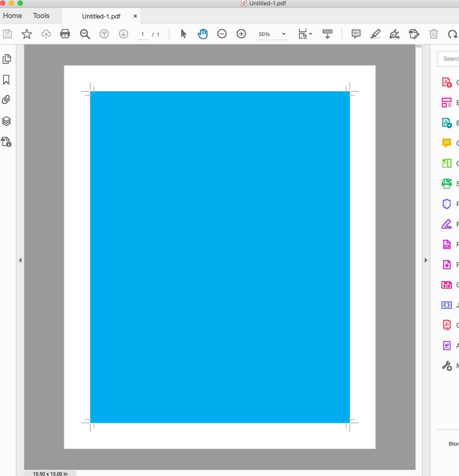459x476 pixels.
Task: Open the fit page options dropdown arrow
Action: (x=310, y=34)
